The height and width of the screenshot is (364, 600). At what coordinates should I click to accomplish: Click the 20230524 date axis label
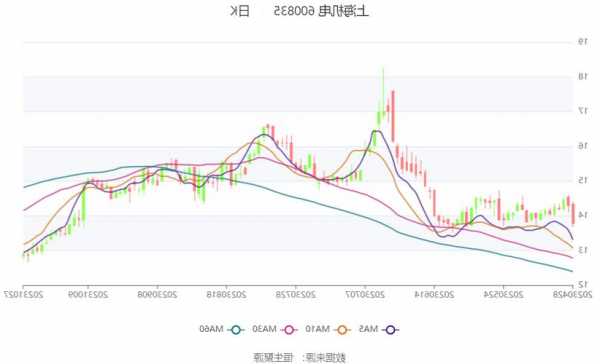pos(503,294)
